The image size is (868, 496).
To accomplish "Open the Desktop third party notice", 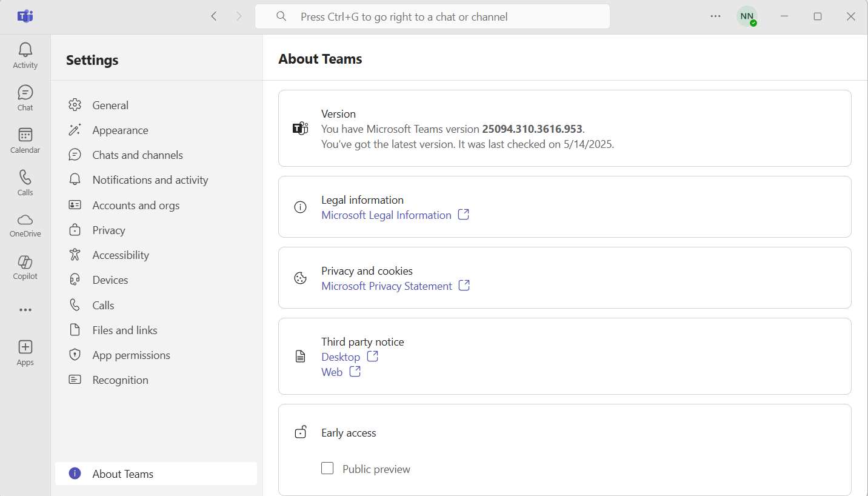I will click(341, 357).
